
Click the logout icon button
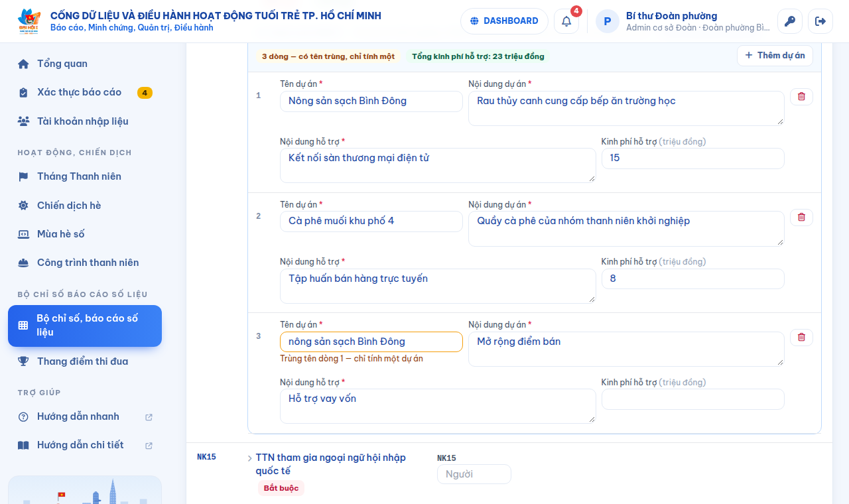(820, 21)
